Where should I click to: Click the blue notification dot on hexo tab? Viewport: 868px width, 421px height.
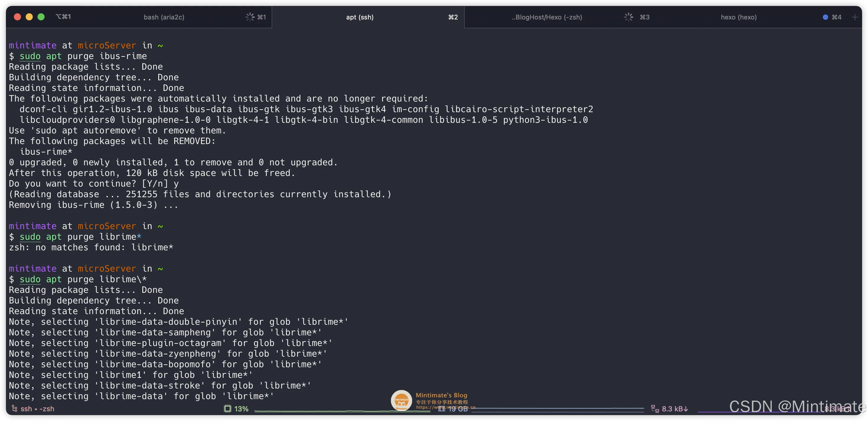(x=825, y=17)
